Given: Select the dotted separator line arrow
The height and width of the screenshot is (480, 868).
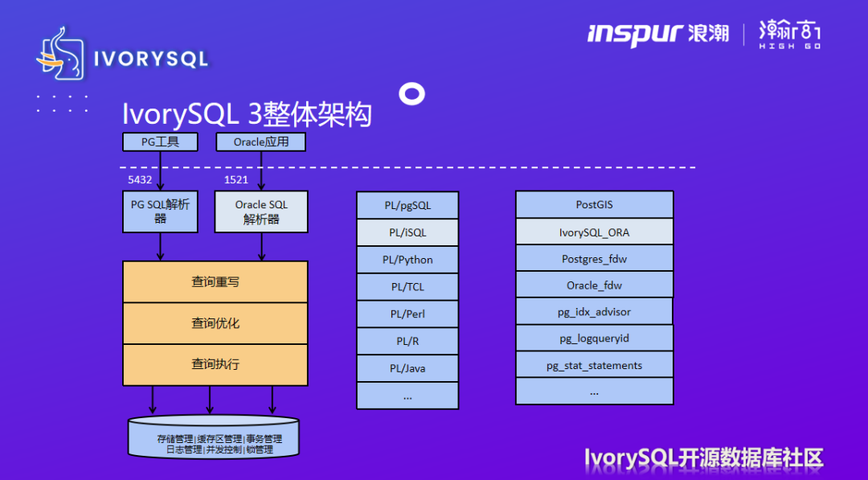Looking at the screenshot, I should pos(402,167).
